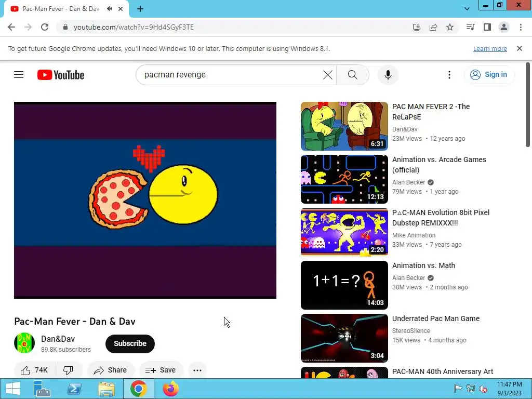Go back in Chrome
Image resolution: width=532 pixels, height=399 pixels.
pos(11,27)
